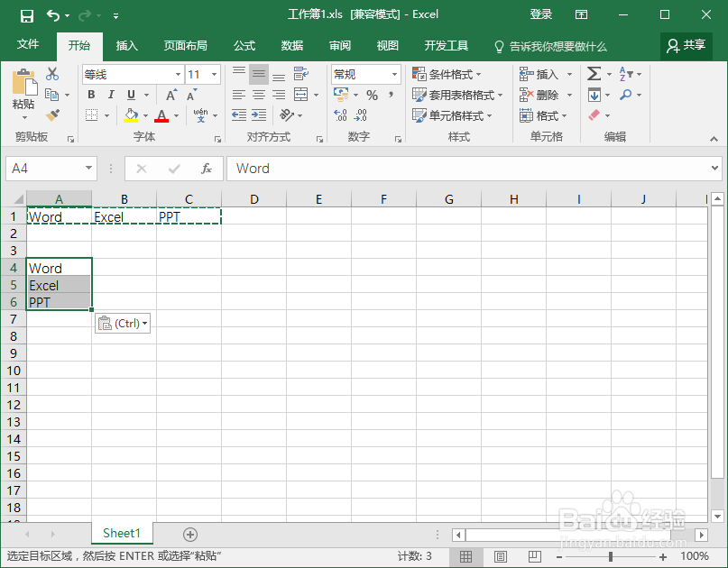728x568 pixels.
Task: Decrease indent in alignment group
Action: click(239, 115)
